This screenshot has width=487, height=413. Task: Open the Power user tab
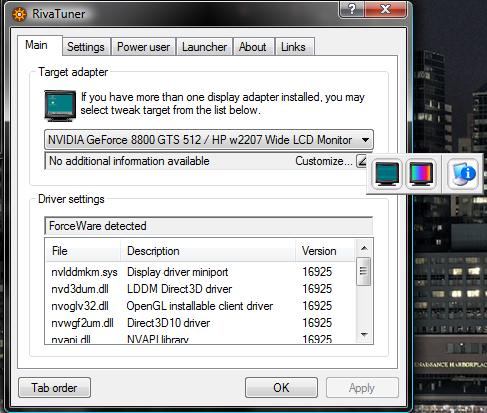tap(143, 47)
